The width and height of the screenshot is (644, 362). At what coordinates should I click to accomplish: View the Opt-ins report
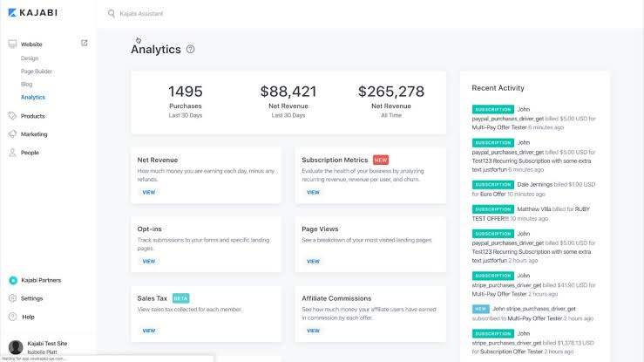pyautogui.click(x=149, y=262)
